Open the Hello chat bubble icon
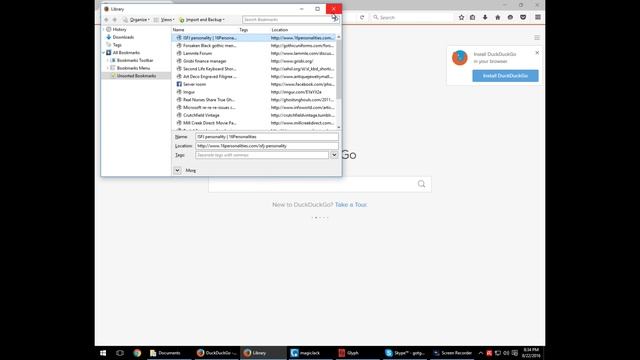Image resolution: width=640 pixels, height=360 pixels. pyautogui.click(x=510, y=18)
